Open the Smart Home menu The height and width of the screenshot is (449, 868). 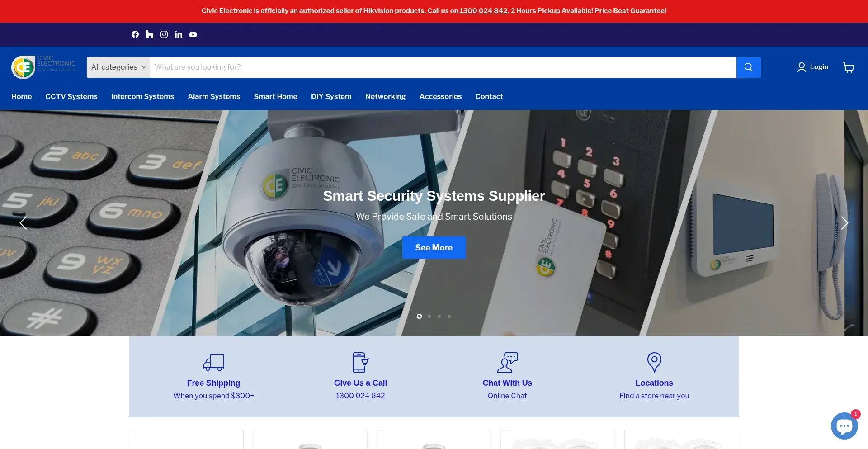click(275, 96)
